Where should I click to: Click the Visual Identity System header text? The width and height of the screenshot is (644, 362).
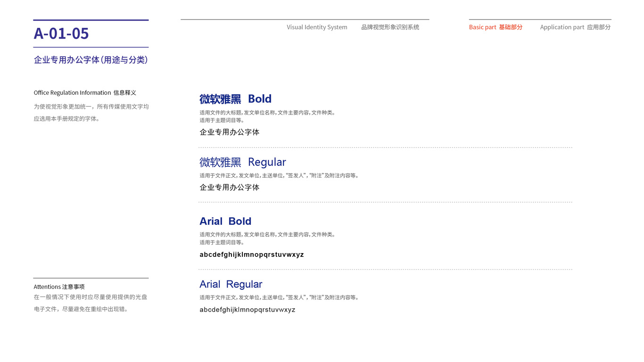pyautogui.click(x=317, y=27)
